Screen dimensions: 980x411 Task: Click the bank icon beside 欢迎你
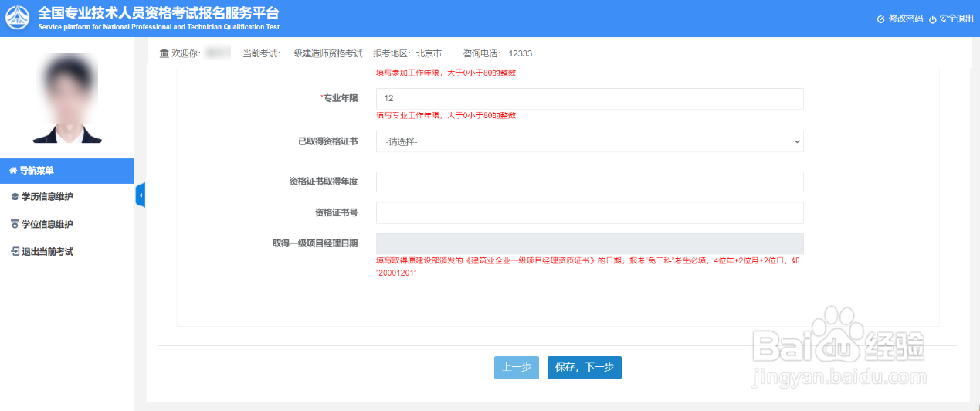click(164, 53)
